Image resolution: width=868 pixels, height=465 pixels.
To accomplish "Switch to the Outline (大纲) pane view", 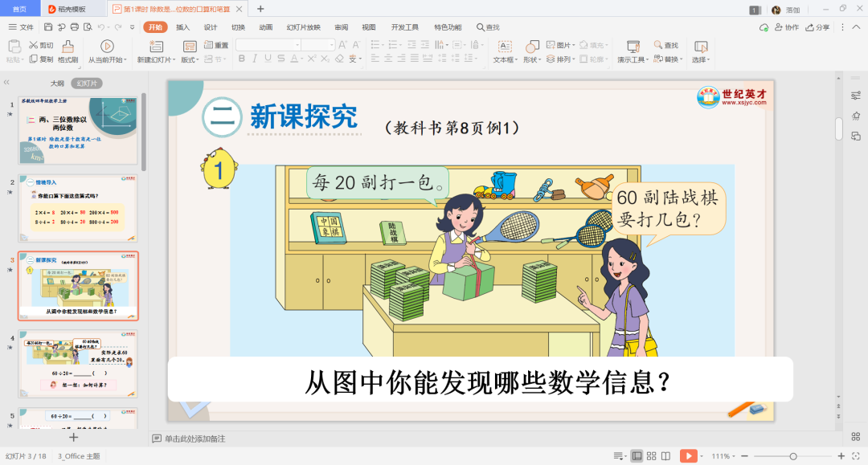I will 57,84.
